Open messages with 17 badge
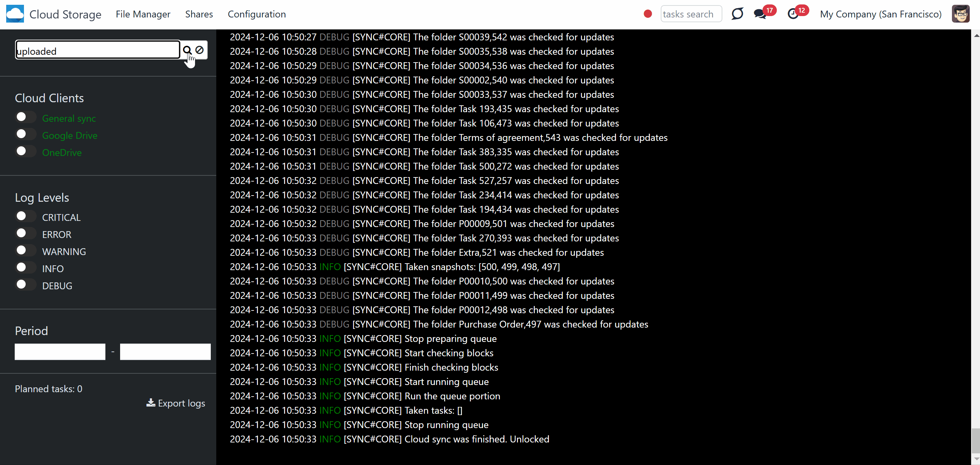Screen dimensions: 980x465 click(x=764, y=13)
